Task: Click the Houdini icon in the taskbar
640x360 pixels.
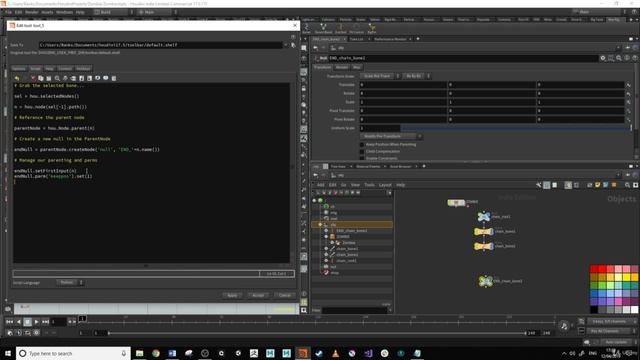Action: click(303, 353)
